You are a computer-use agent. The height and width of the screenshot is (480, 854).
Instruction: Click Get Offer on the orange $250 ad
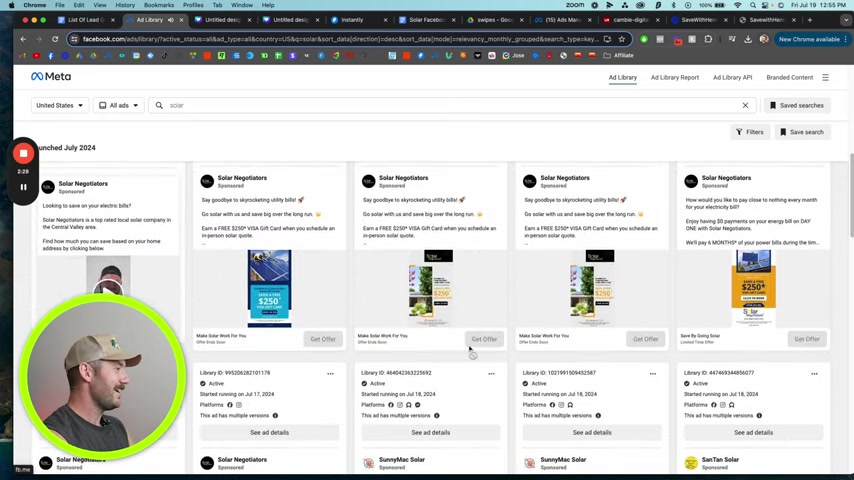coord(807,339)
